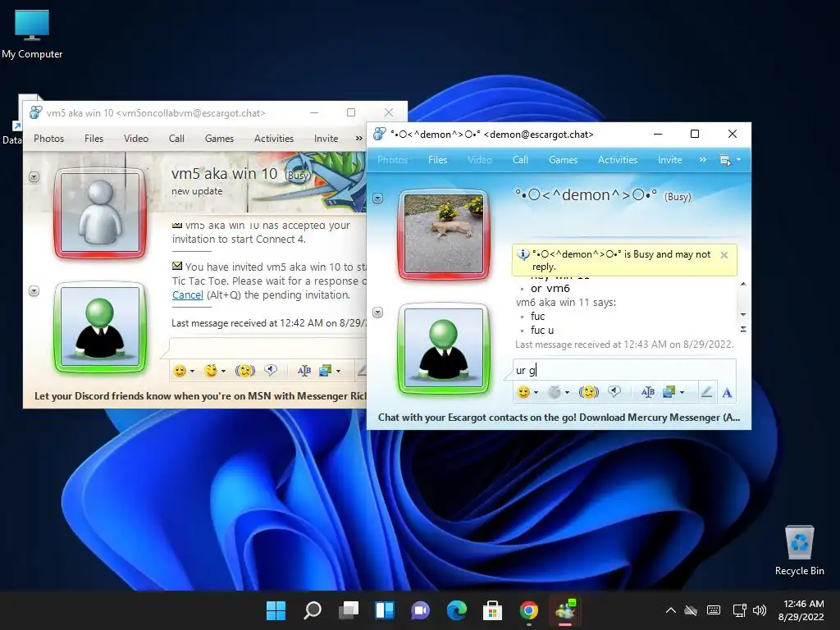Image resolution: width=840 pixels, height=630 pixels.
Task: Open emoticon picker in demon chat toolbar
Action: pyautogui.click(x=523, y=392)
